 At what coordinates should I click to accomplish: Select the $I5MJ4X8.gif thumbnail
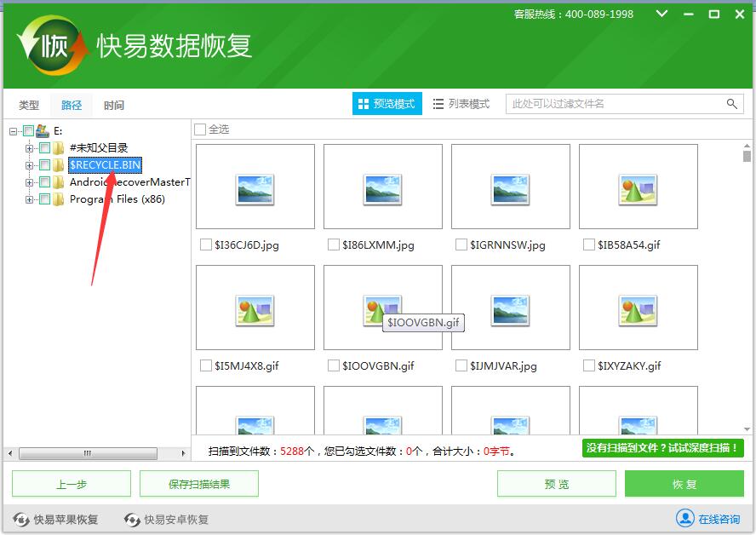255,308
